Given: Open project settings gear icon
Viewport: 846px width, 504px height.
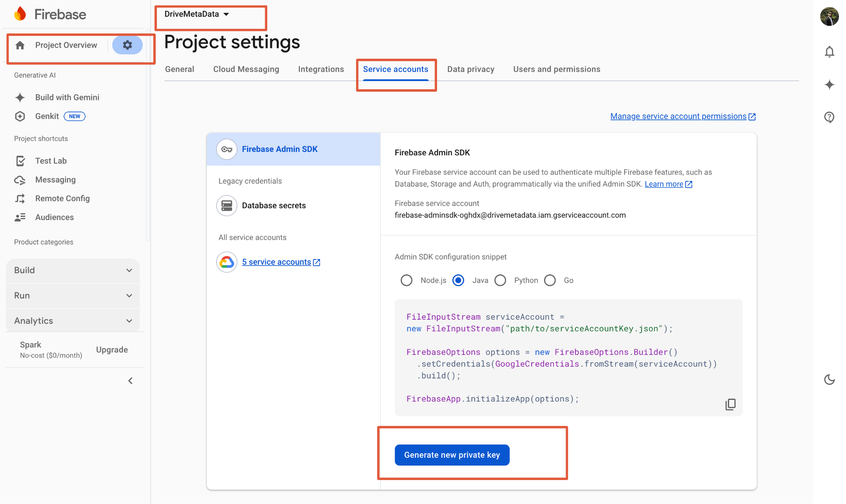Looking at the screenshot, I should pos(127,45).
